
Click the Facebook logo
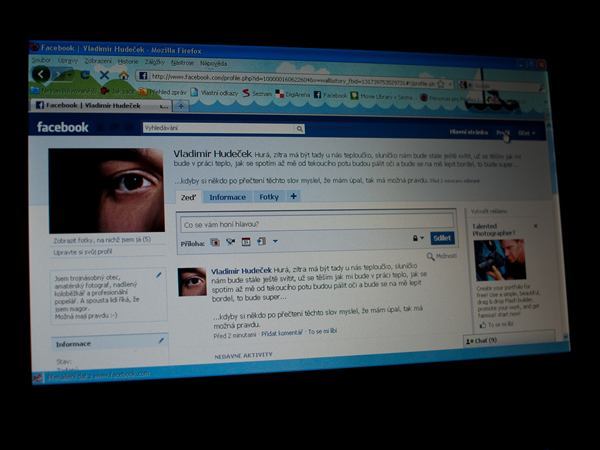click(x=62, y=127)
